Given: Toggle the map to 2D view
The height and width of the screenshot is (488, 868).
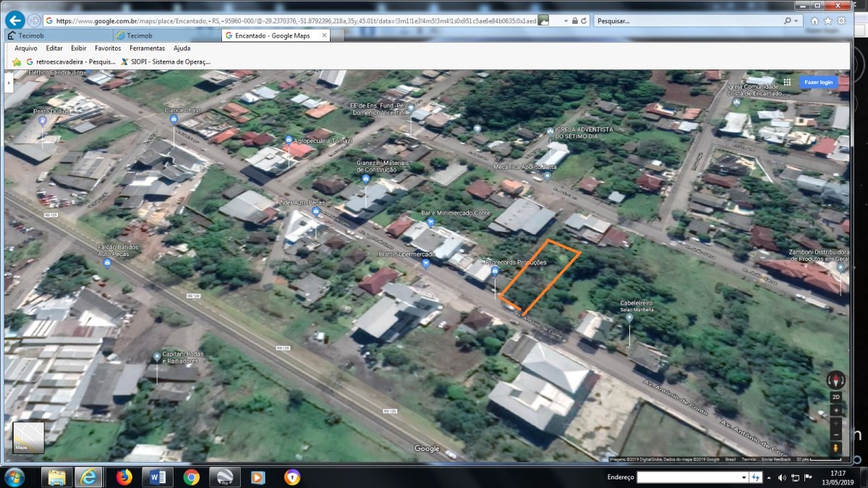Looking at the screenshot, I should point(836,397).
